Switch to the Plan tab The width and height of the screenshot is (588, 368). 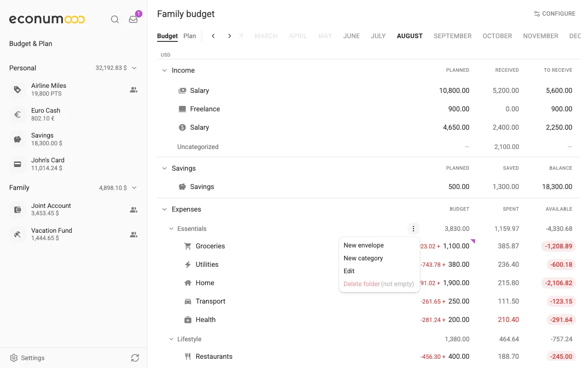190,36
